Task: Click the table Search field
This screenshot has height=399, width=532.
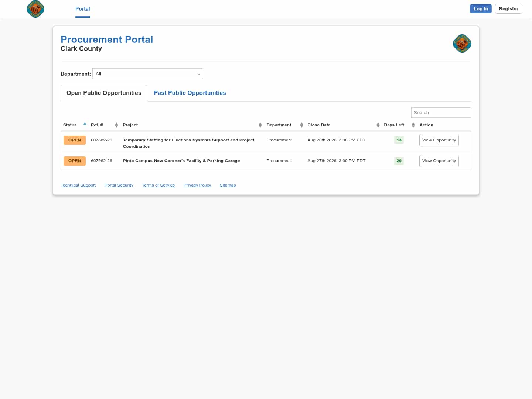Action: pos(441,113)
